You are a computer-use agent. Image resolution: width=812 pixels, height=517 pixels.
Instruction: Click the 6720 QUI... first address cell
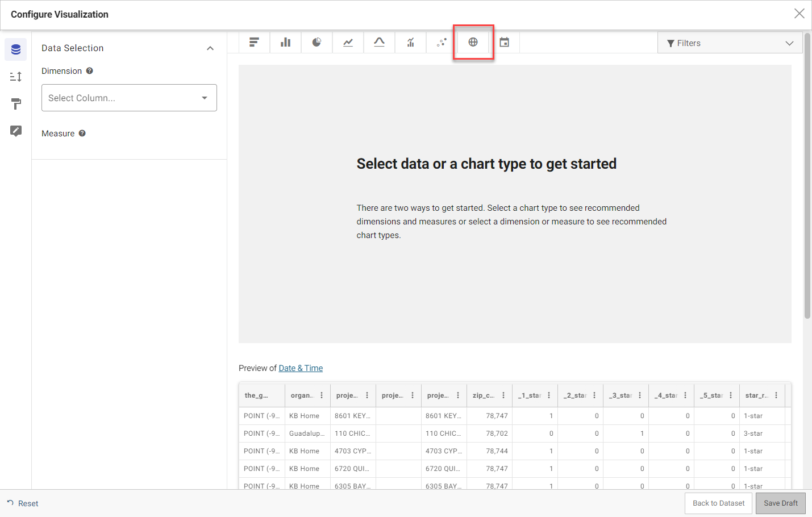pos(353,469)
